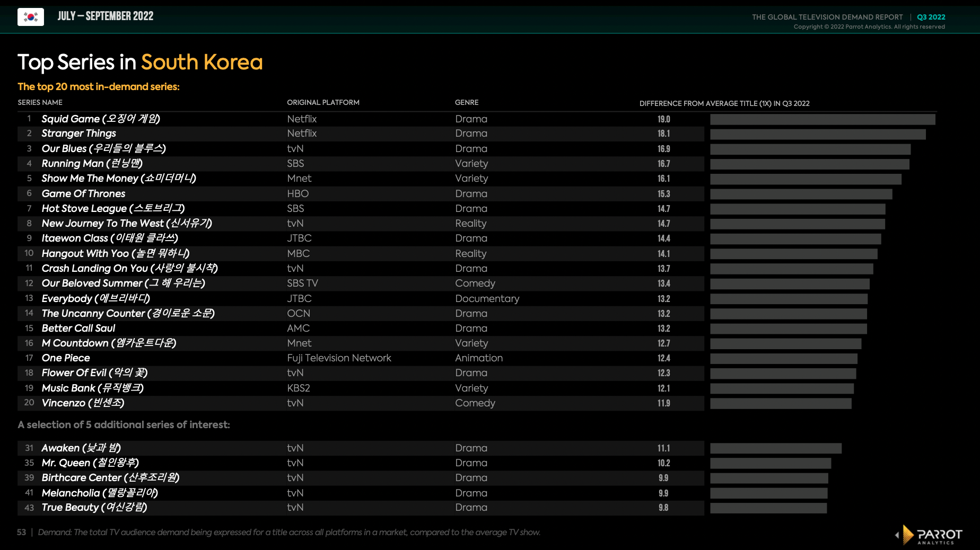980x550 pixels.
Task: Click the 'JULY – SEPTEMBER 2022' heading
Action: 105,16
